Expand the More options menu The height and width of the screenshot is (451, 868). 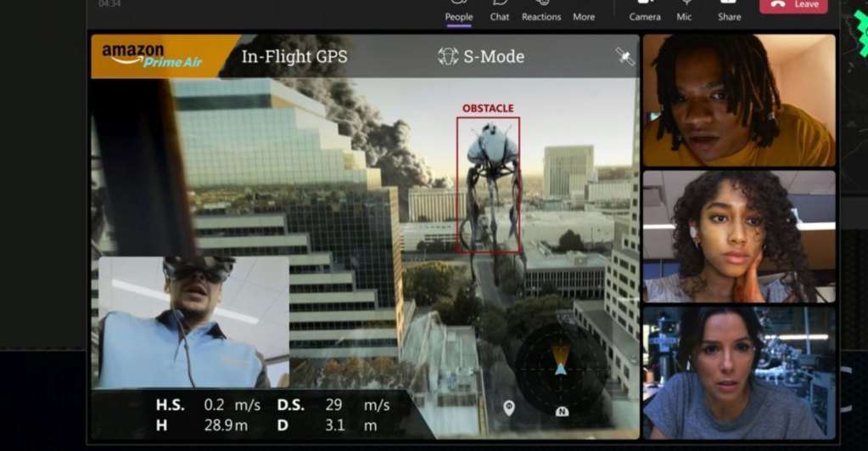click(x=584, y=11)
